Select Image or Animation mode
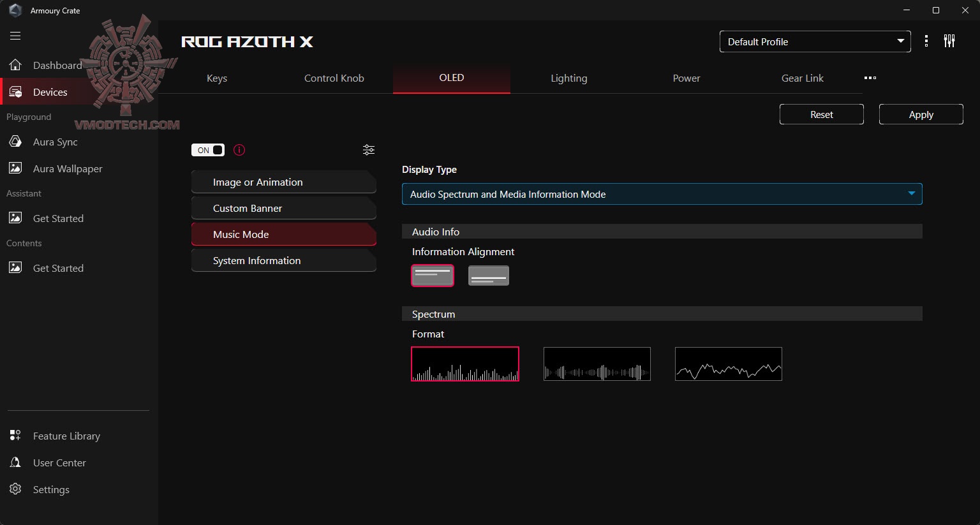This screenshot has height=525, width=980. 284,182
